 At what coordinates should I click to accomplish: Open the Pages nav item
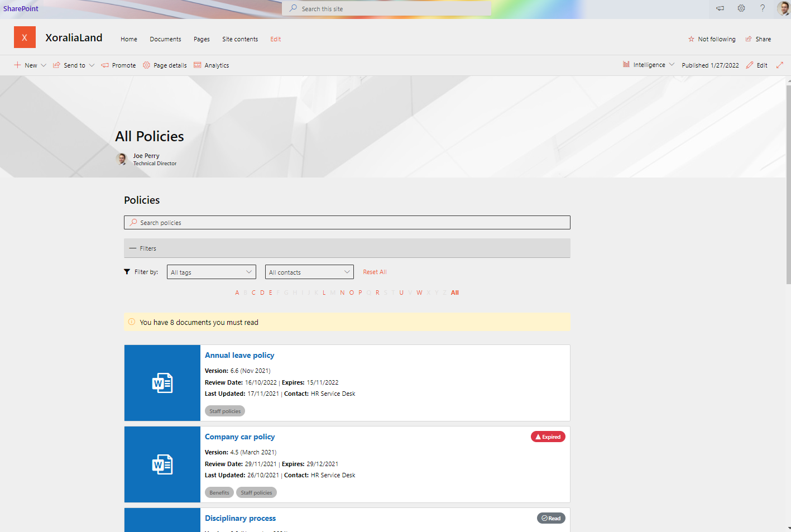point(202,39)
